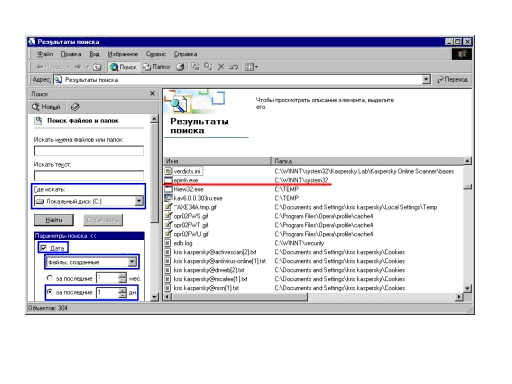
Task: Select the opr02PWU.gif file icon
Action: click(x=168, y=234)
